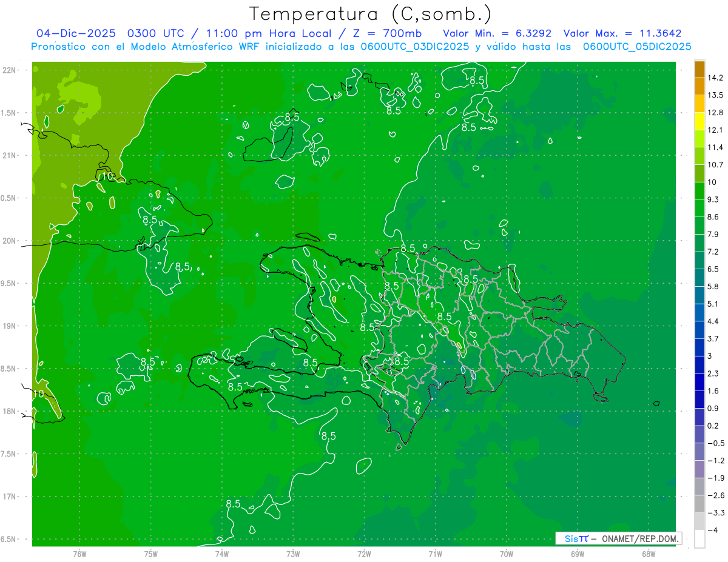Click the "76W" longitude axis label

click(x=79, y=554)
